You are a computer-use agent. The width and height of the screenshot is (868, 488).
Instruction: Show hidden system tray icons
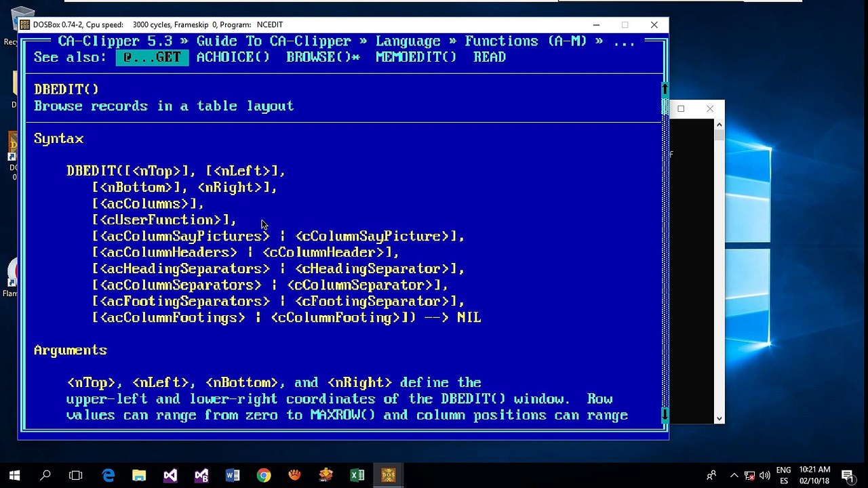(734, 475)
